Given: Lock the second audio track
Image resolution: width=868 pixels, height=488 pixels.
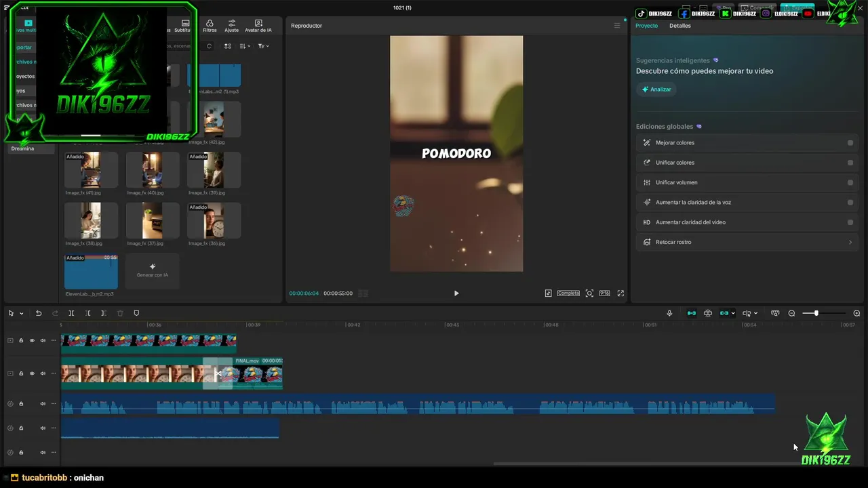Looking at the screenshot, I should coord(21,428).
